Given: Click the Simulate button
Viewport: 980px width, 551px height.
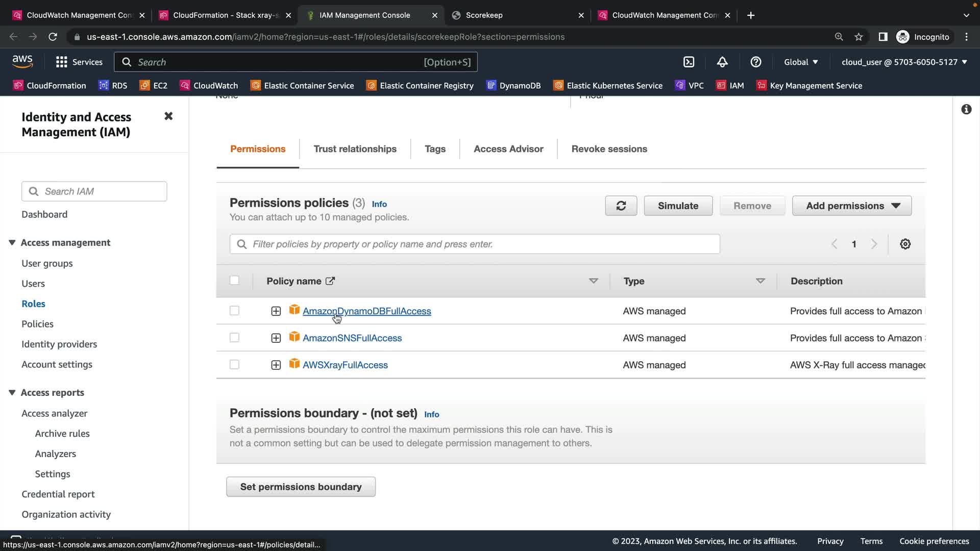Looking at the screenshot, I should pyautogui.click(x=678, y=206).
